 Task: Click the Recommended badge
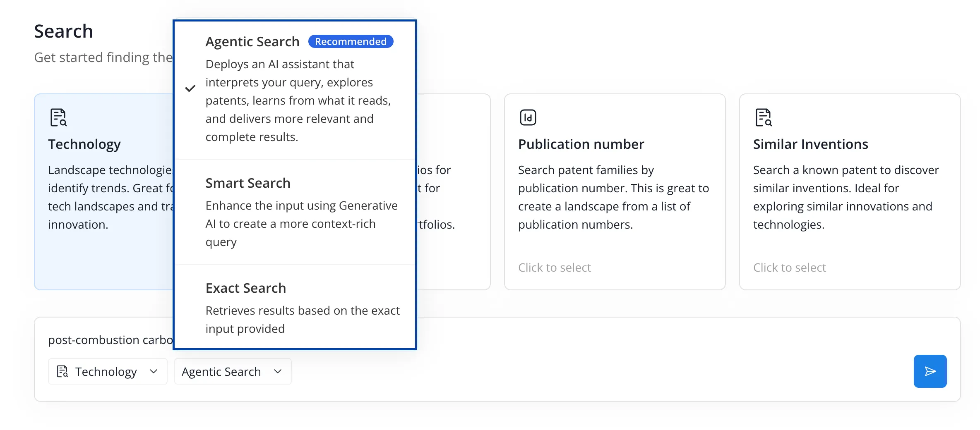pyautogui.click(x=351, y=41)
